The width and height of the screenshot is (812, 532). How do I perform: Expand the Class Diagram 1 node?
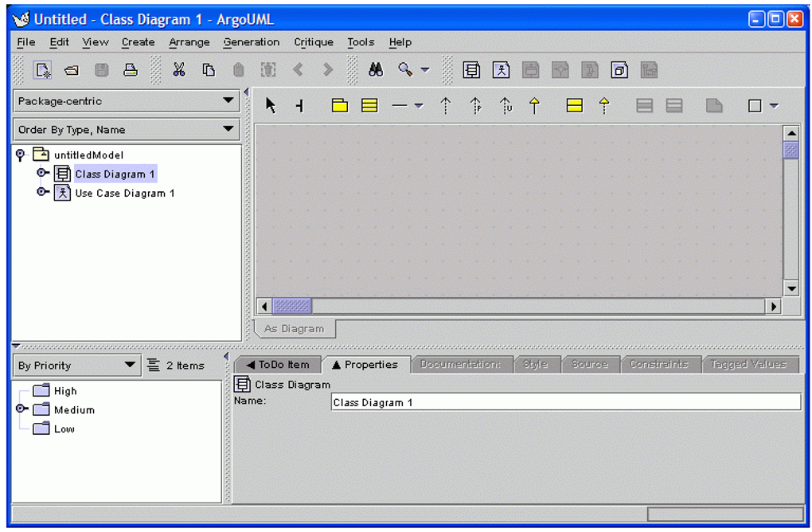coord(42,173)
